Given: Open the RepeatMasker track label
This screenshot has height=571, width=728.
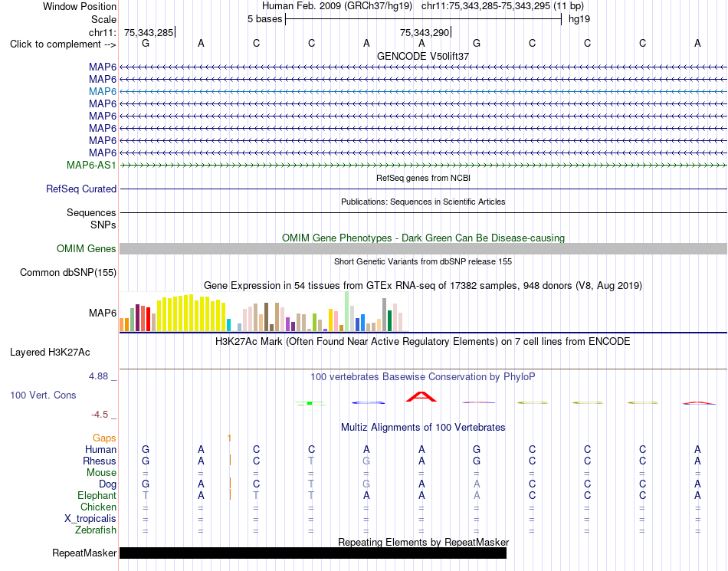Looking at the screenshot, I should click(x=84, y=553).
